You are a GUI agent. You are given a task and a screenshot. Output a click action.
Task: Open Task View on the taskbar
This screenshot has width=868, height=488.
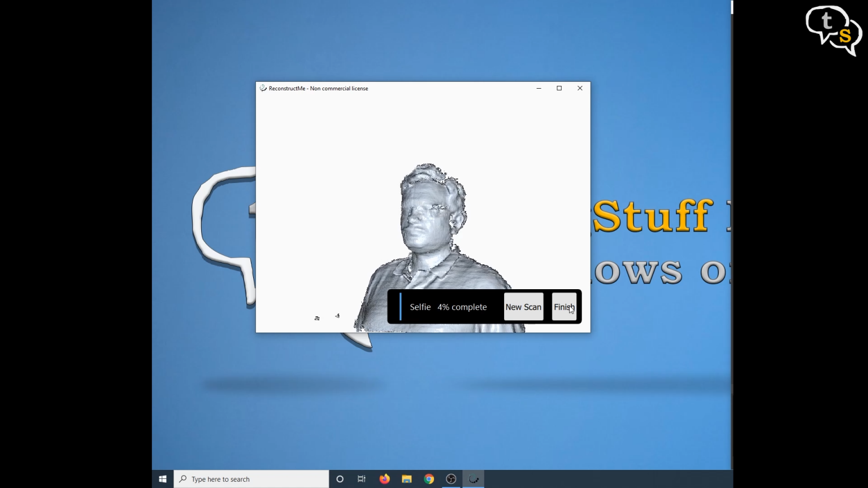362,479
